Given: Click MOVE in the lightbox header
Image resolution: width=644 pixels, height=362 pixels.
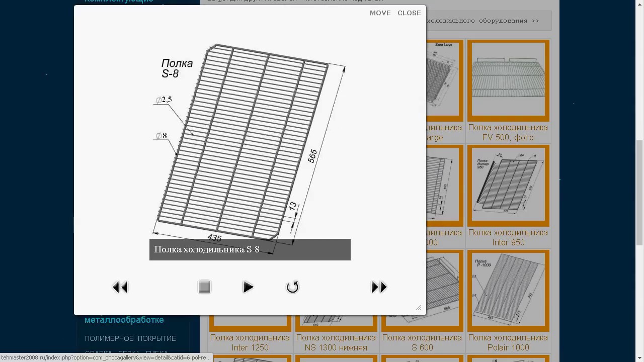Looking at the screenshot, I should pos(380,13).
